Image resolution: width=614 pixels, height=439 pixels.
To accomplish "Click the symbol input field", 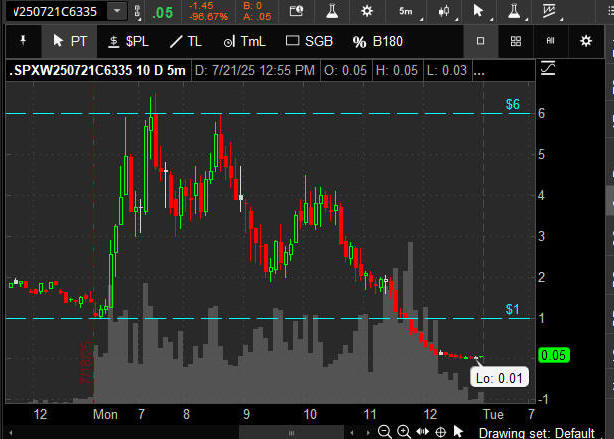I will click(x=55, y=11).
